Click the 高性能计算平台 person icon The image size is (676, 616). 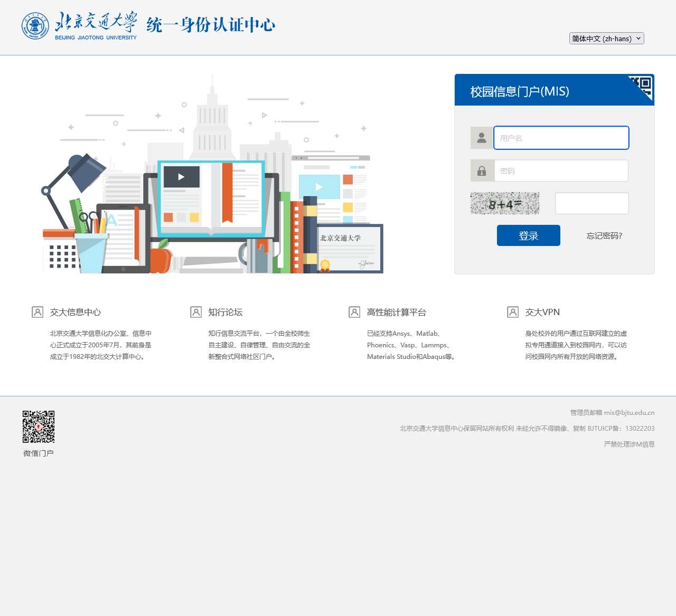(x=354, y=312)
